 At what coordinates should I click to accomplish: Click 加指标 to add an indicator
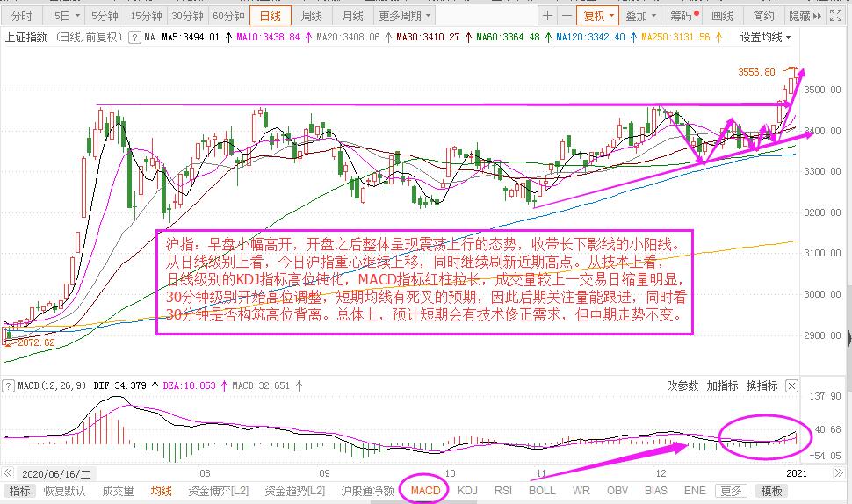click(722, 385)
